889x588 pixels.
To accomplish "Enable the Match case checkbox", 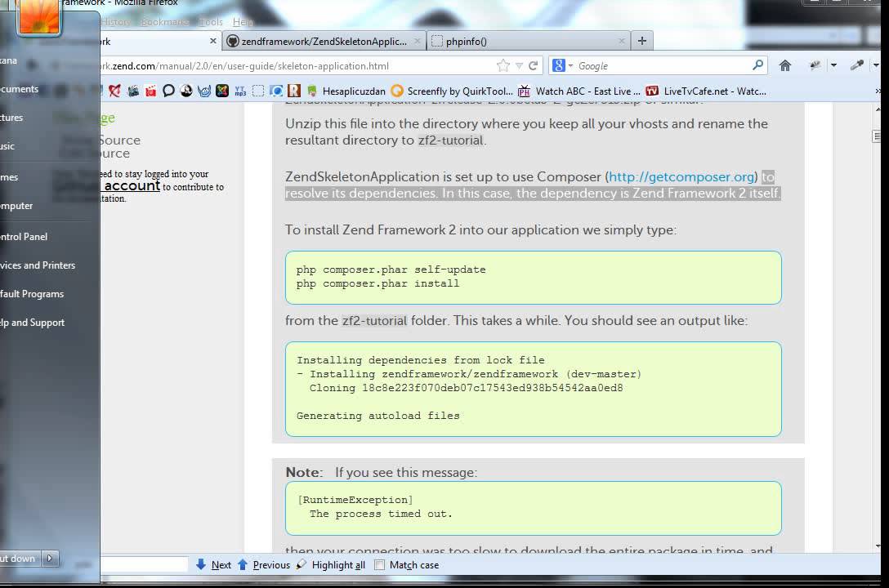I will [379, 565].
